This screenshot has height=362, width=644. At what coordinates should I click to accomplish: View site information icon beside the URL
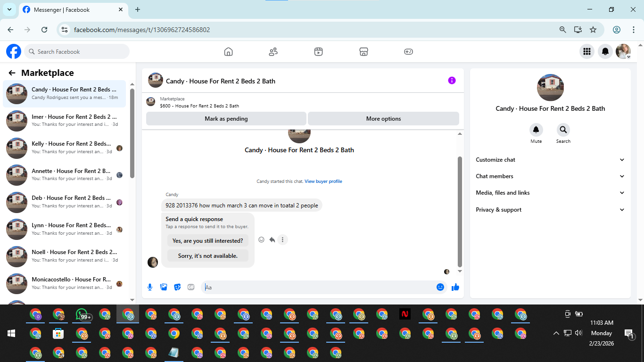(65, 30)
